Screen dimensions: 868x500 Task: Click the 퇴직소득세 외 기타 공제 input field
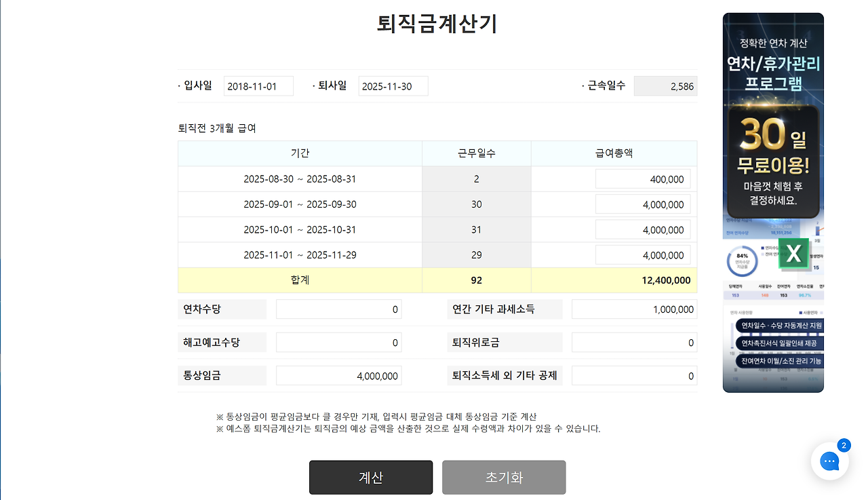click(x=634, y=376)
